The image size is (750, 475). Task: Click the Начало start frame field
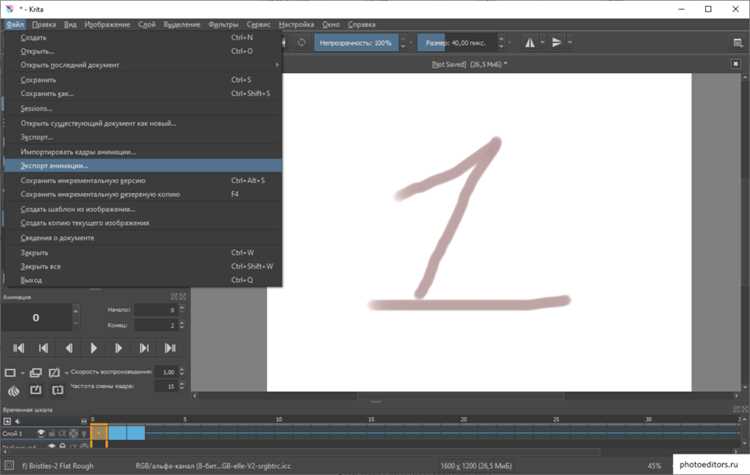(156, 310)
